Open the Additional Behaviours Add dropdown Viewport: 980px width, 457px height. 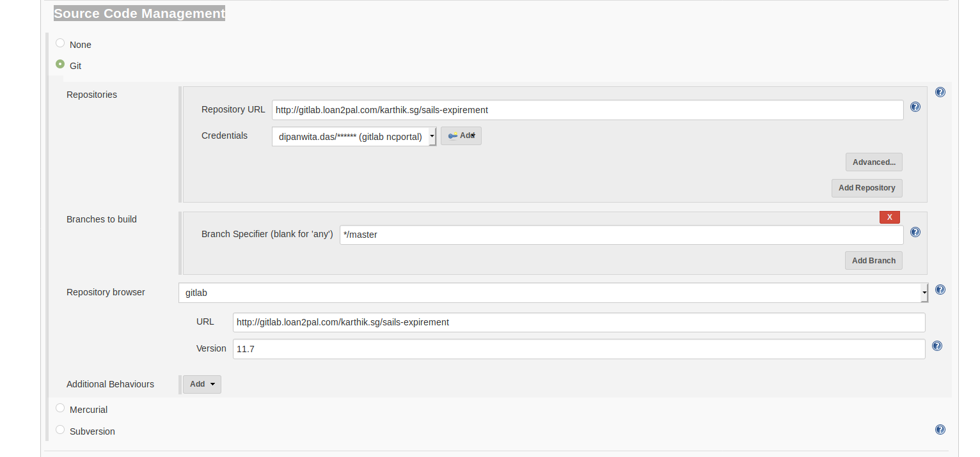click(x=202, y=384)
